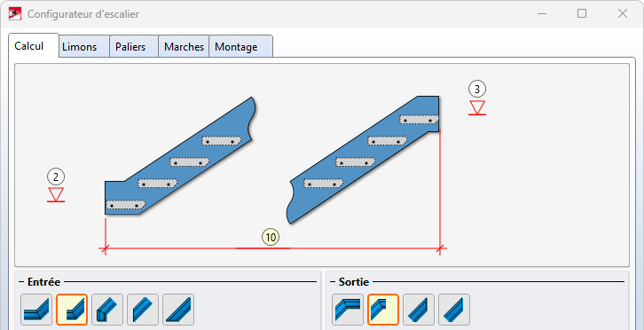Switch to the Calcul tab
Screen dimensions: 644x330
tap(34, 45)
